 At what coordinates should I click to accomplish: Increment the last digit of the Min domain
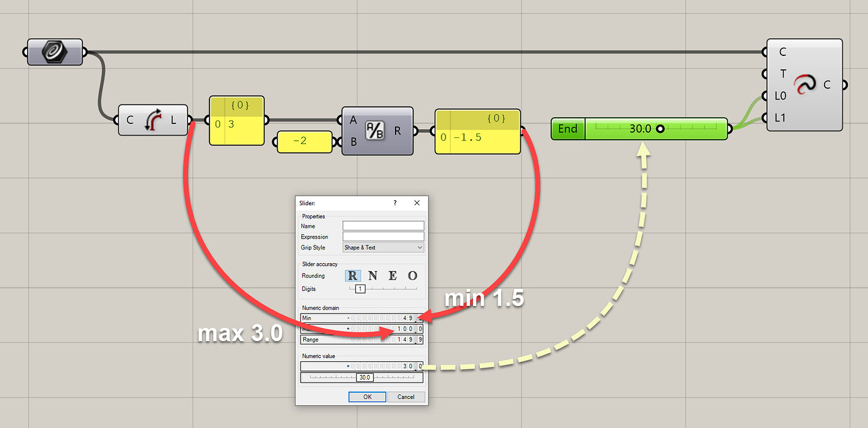tap(421, 315)
